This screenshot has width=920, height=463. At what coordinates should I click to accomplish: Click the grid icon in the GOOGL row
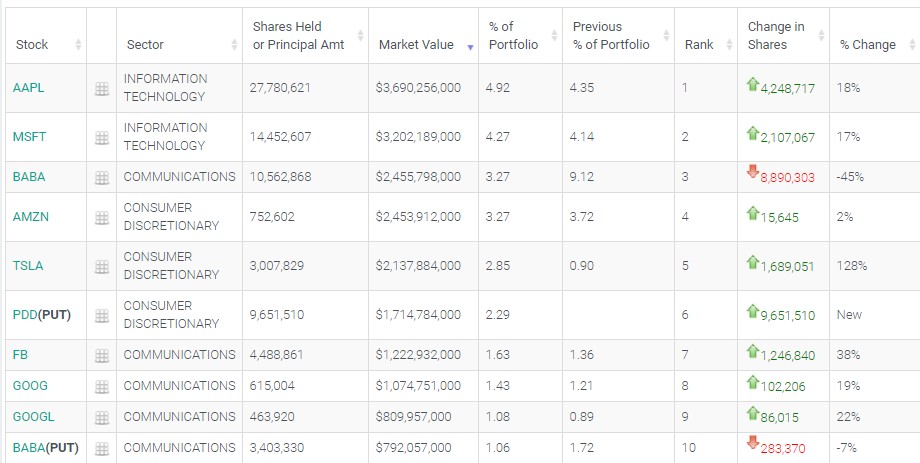point(101,418)
